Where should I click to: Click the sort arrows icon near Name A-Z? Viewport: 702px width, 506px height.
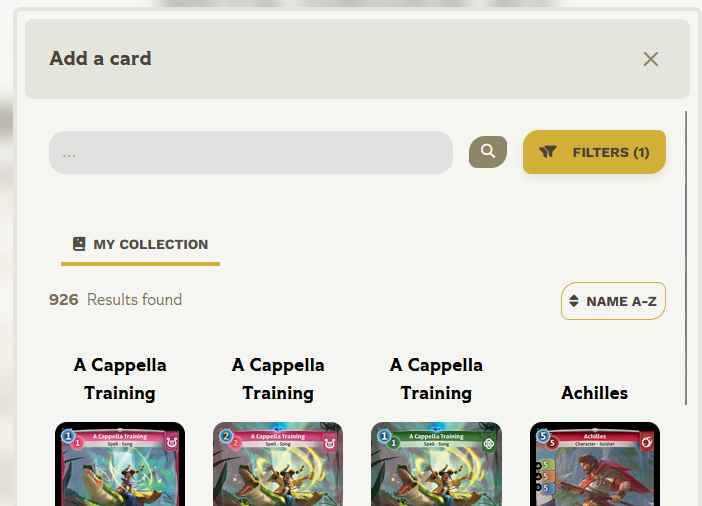[x=574, y=301]
